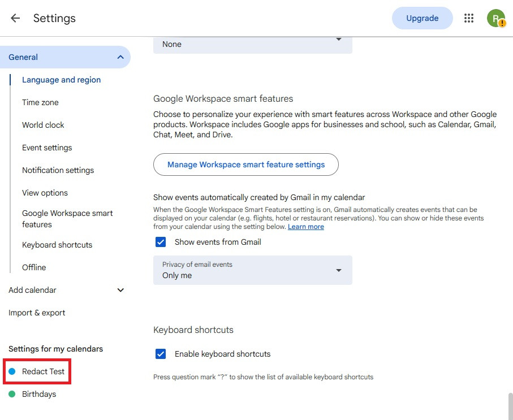Open the account profile avatar

point(495,18)
